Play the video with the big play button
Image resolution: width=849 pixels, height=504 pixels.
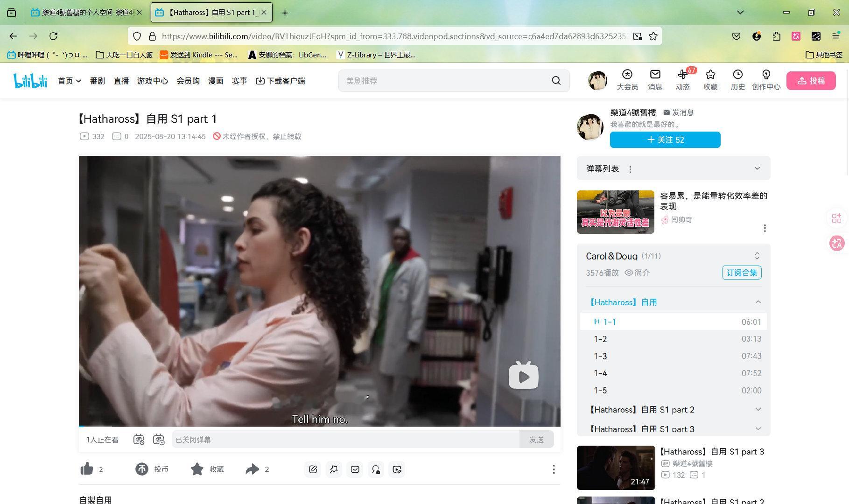523,375
